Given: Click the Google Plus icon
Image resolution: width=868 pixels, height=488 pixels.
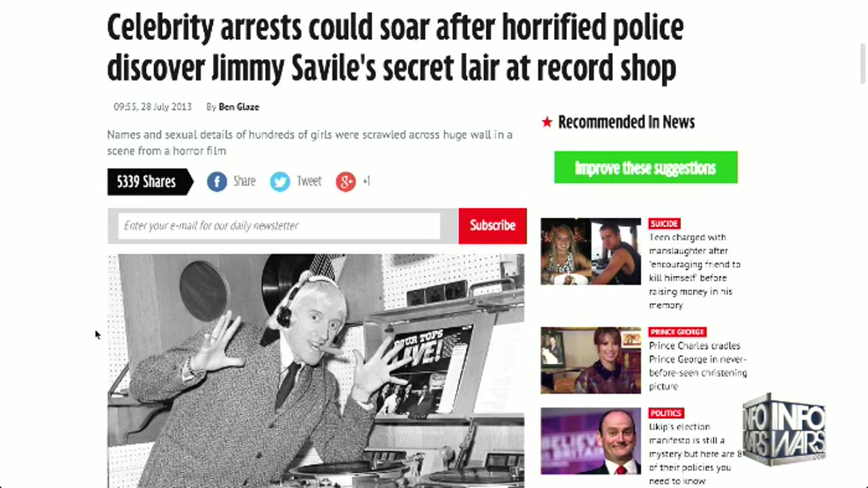Looking at the screenshot, I should coord(346,182).
